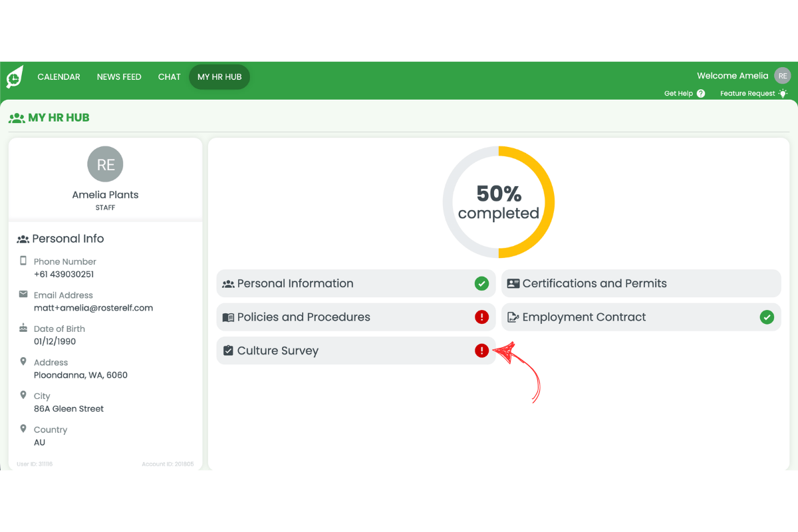This screenshot has width=798, height=532.
Task: Click the Employment Contract green checkmark
Action: (x=767, y=317)
